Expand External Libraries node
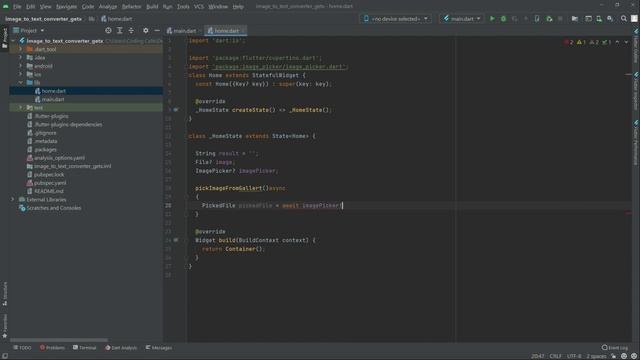The width and height of the screenshot is (640, 360). [x=13, y=200]
